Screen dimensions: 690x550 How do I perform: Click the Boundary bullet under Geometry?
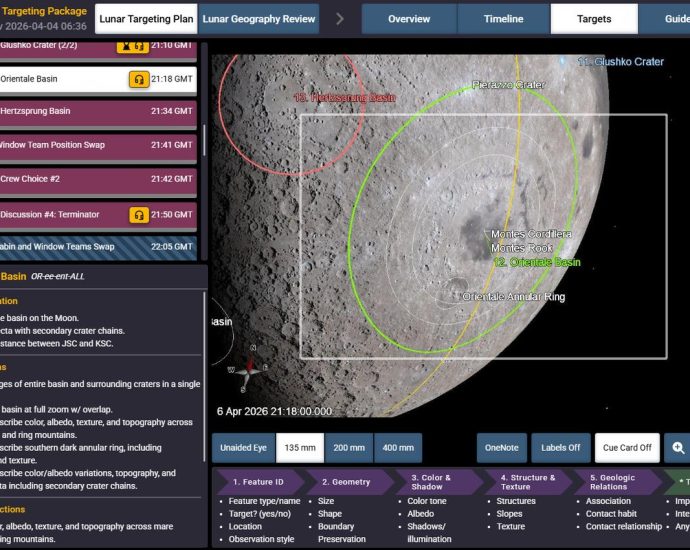[x=336, y=527]
